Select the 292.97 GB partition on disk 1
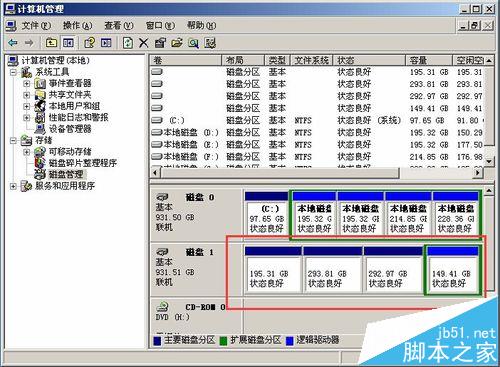This screenshot has width=500, height=367. 393,269
